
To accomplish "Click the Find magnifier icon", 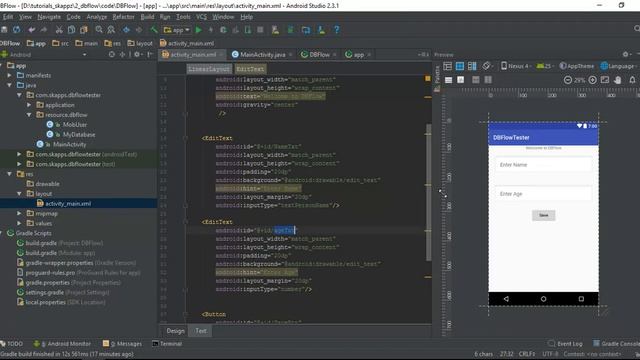I will point(99,30).
